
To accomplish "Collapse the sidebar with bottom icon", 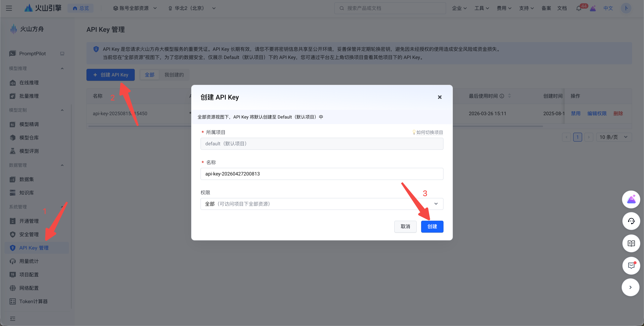I will click(x=12, y=319).
